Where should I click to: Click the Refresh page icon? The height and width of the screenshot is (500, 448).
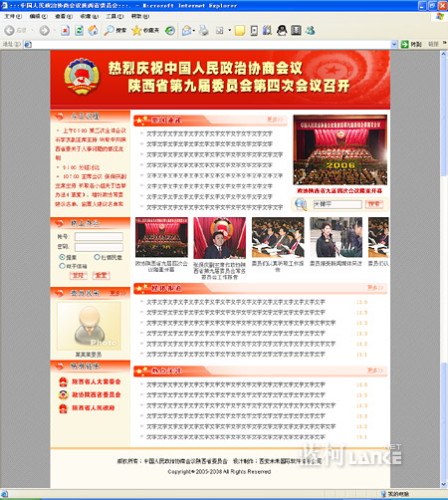[79, 31]
